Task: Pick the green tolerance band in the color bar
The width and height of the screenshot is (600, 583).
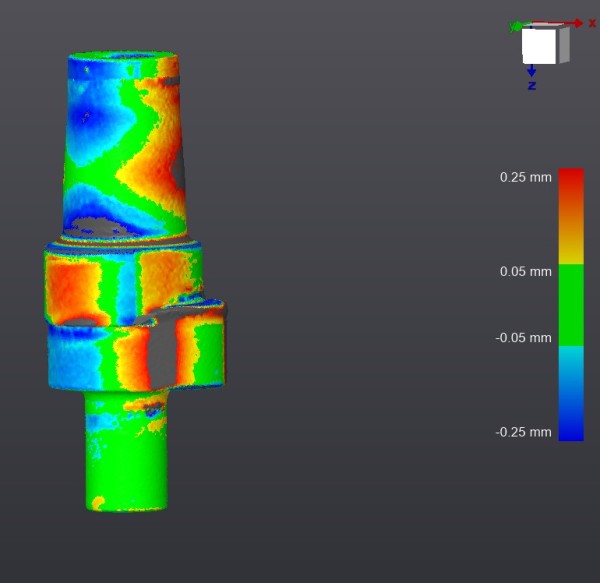Action: coord(571,304)
